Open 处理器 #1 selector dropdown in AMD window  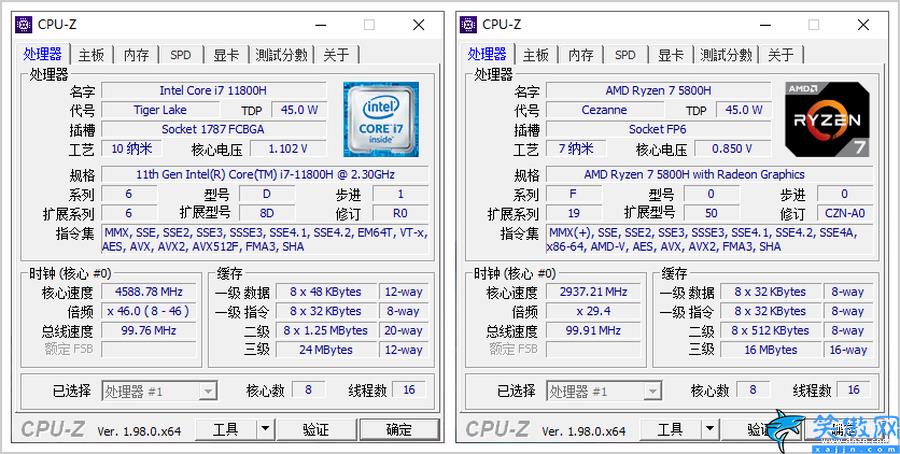point(604,391)
